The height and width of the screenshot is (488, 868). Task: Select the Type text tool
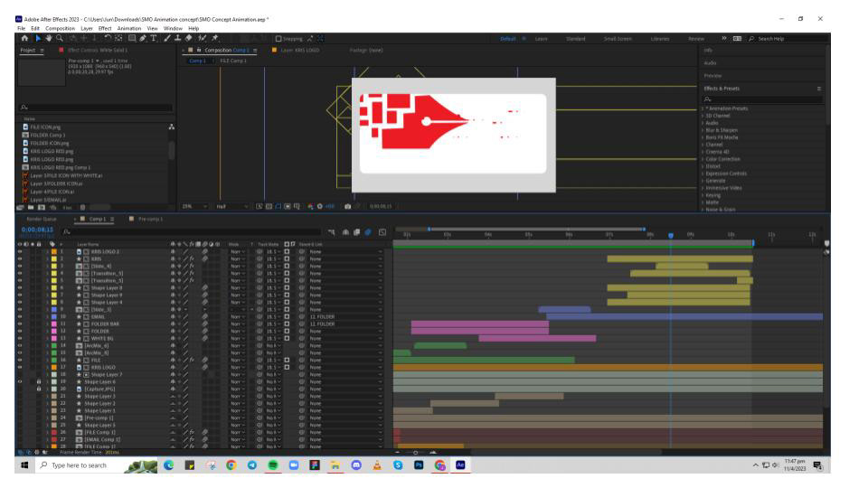(154, 38)
